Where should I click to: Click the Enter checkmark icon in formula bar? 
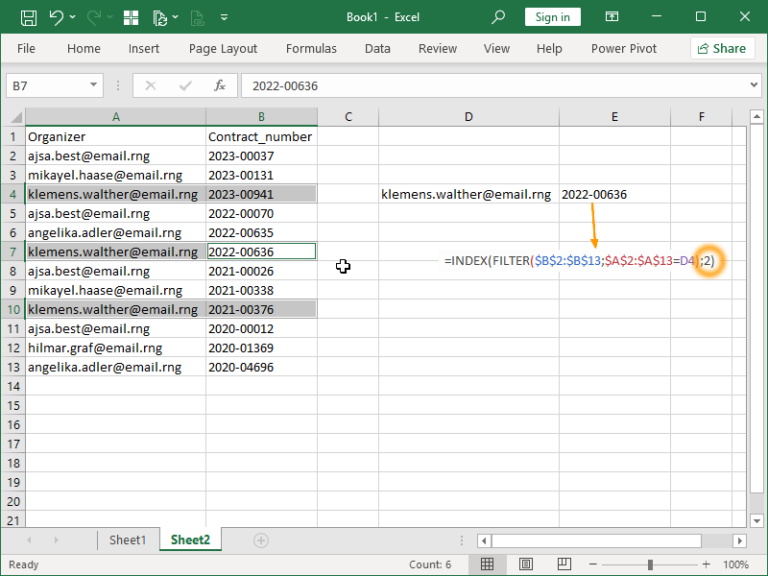coord(185,86)
